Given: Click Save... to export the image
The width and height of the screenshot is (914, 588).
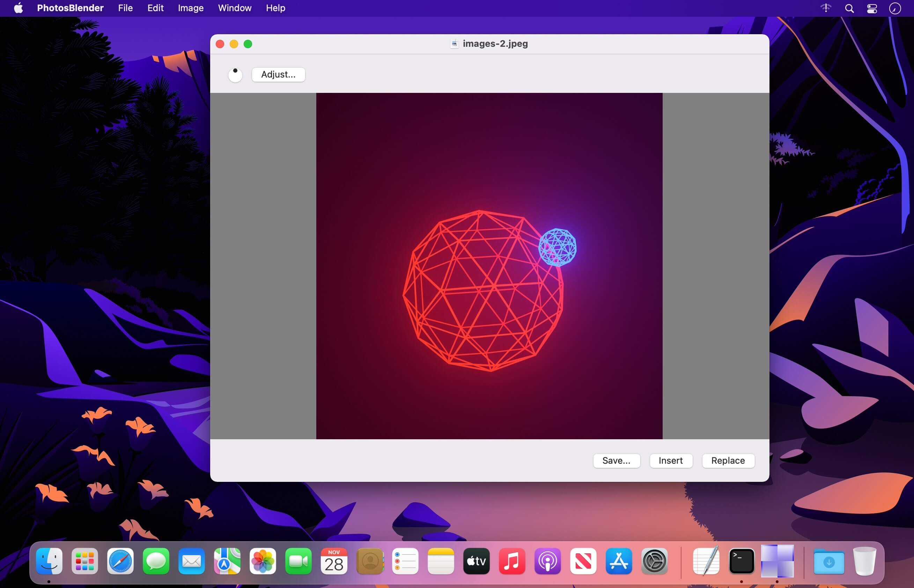Looking at the screenshot, I should click(x=616, y=461).
